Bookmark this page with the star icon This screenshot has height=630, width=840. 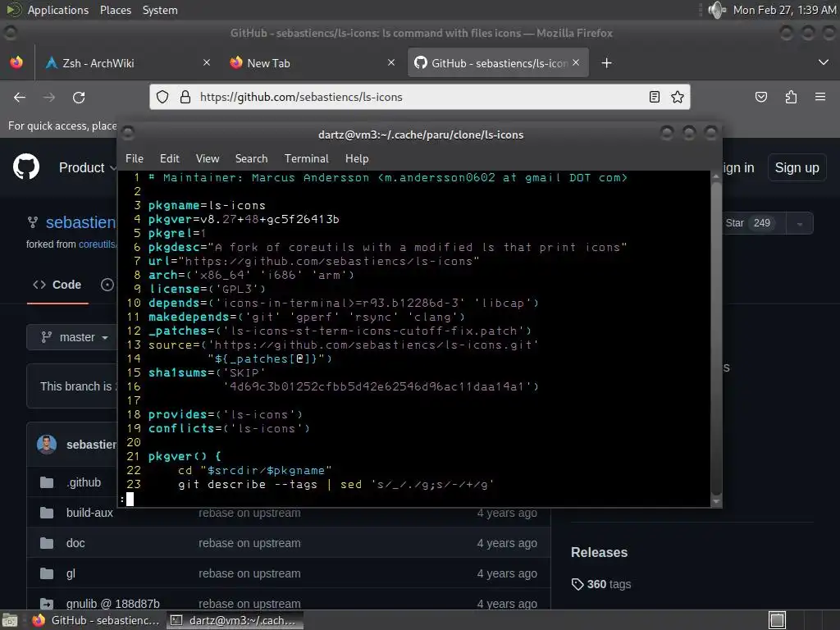click(677, 97)
